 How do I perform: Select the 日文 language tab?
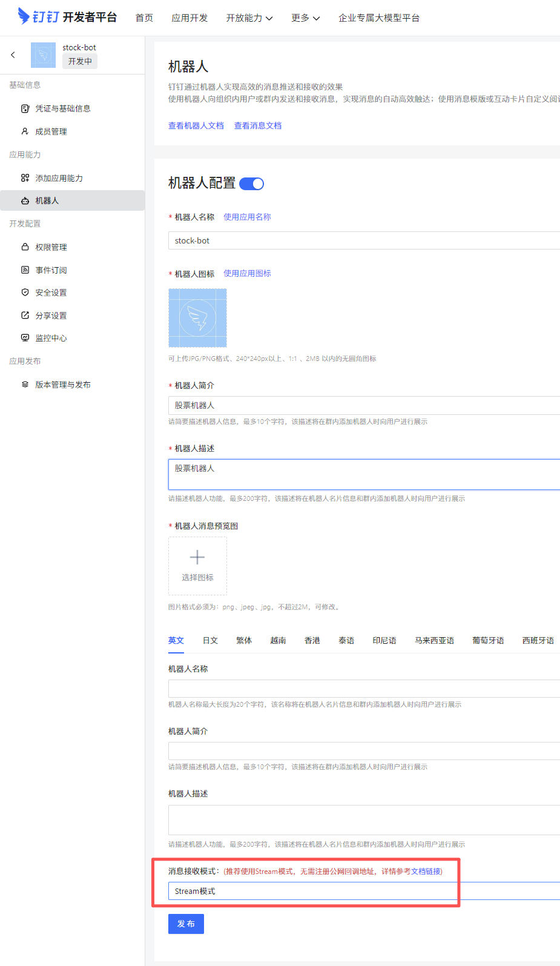point(210,641)
